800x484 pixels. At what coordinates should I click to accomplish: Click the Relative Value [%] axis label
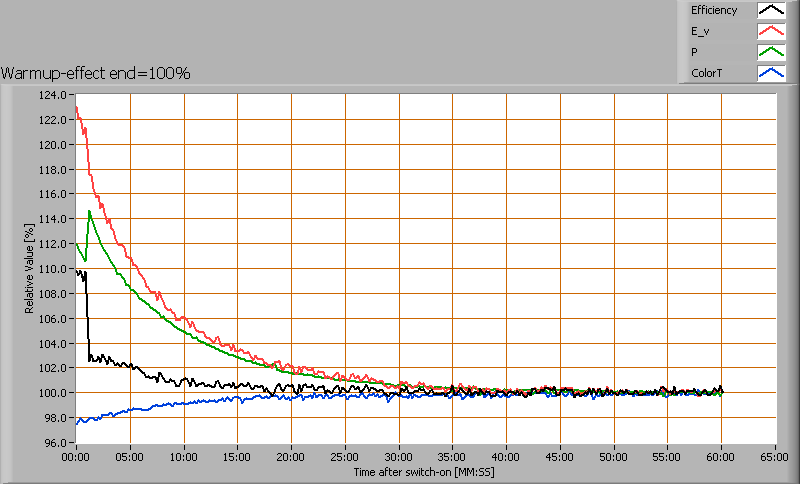(31, 268)
